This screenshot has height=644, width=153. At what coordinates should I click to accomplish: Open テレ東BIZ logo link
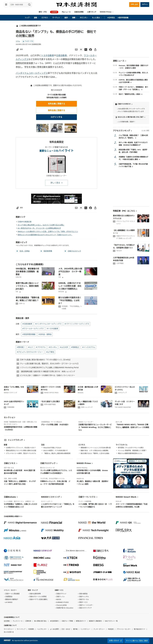pyautogui.click(x=40, y=565)
